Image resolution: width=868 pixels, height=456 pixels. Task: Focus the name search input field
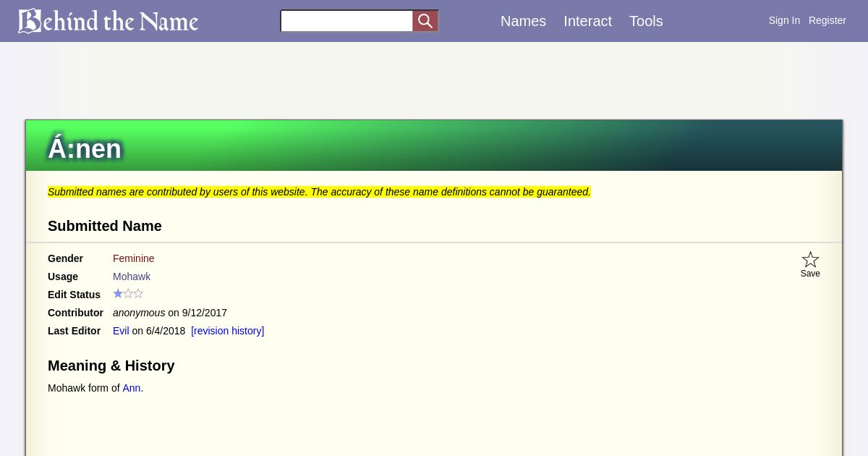click(346, 21)
